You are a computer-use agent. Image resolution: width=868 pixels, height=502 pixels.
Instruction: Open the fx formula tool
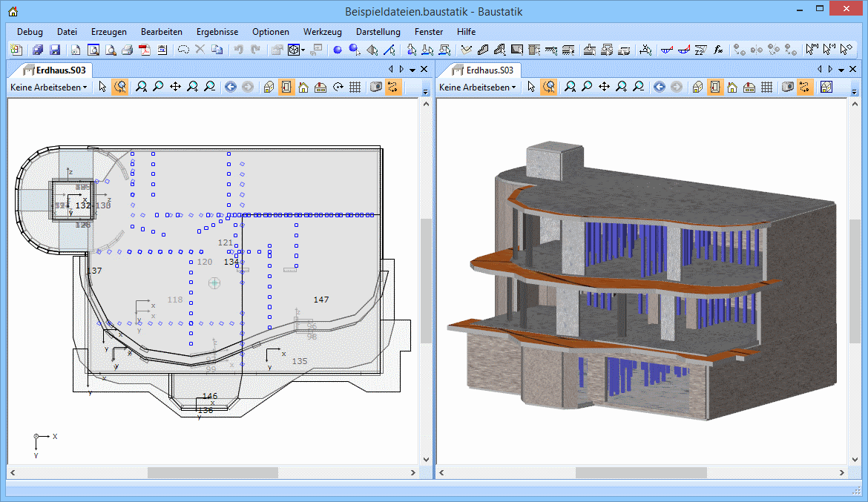pos(718,50)
